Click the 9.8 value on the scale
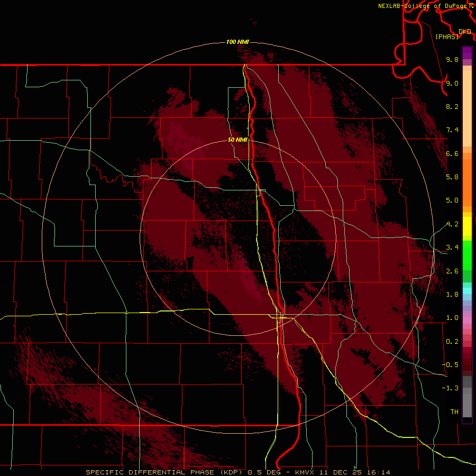 pos(452,59)
